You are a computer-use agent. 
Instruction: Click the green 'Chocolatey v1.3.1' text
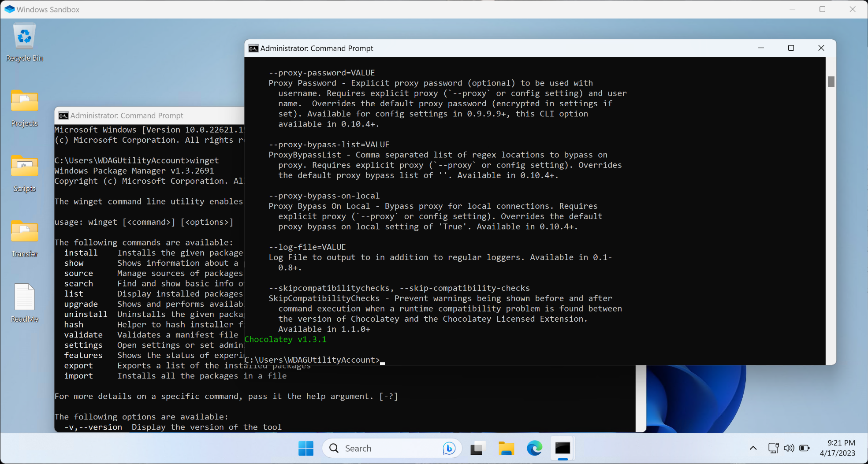pos(286,339)
